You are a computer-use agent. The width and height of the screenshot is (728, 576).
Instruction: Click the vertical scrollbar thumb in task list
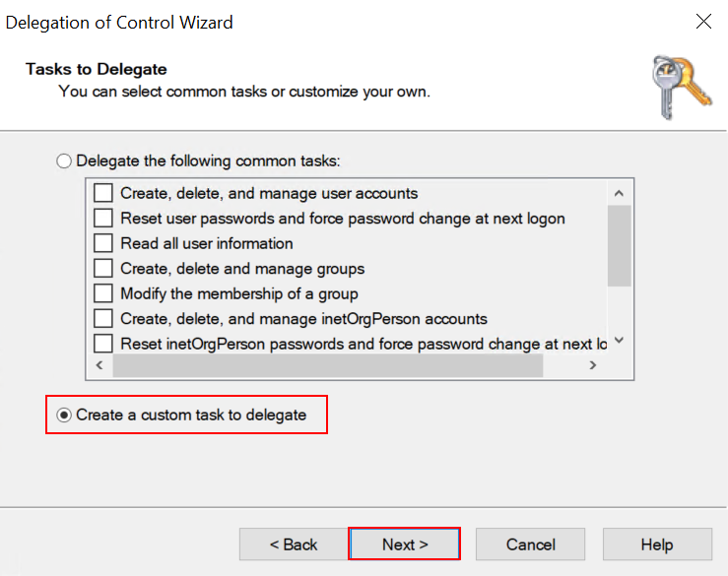(619, 246)
